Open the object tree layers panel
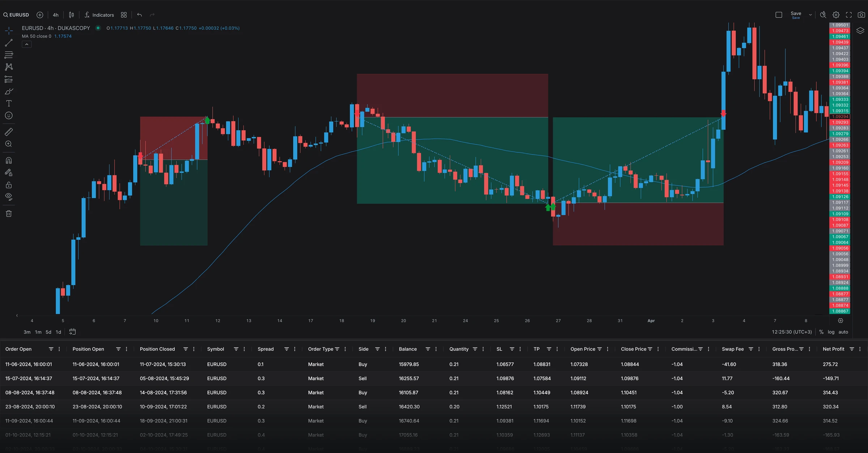This screenshot has width=868, height=453. pyautogui.click(x=860, y=30)
